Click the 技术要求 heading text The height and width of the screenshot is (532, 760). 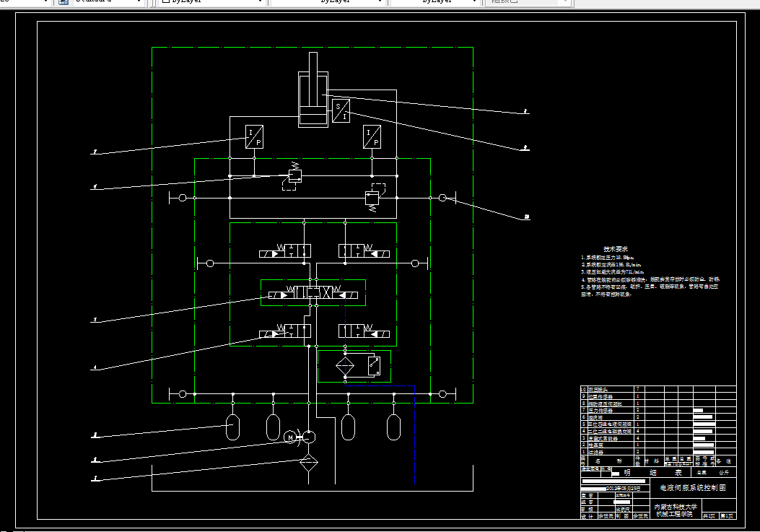616,249
